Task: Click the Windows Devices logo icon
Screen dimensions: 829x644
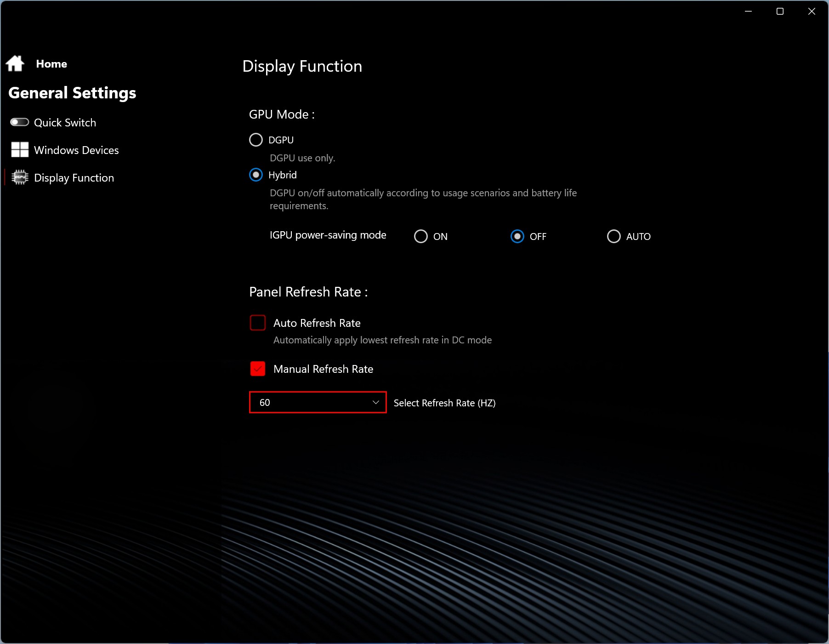Action: pyautogui.click(x=20, y=150)
